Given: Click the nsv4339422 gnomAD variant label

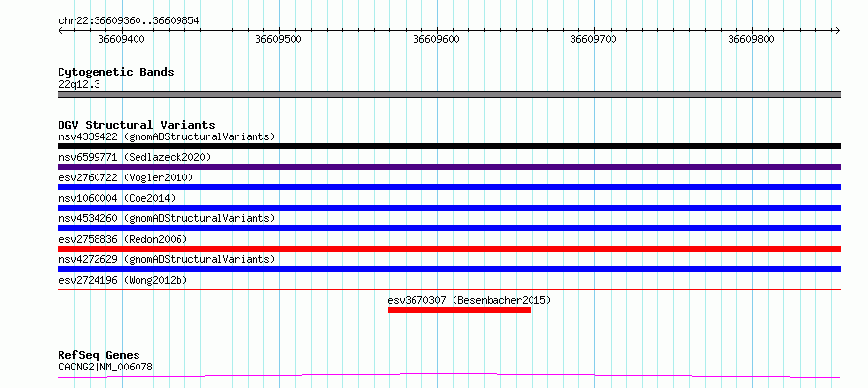Looking at the screenshot, I should [x=167, y=136].
